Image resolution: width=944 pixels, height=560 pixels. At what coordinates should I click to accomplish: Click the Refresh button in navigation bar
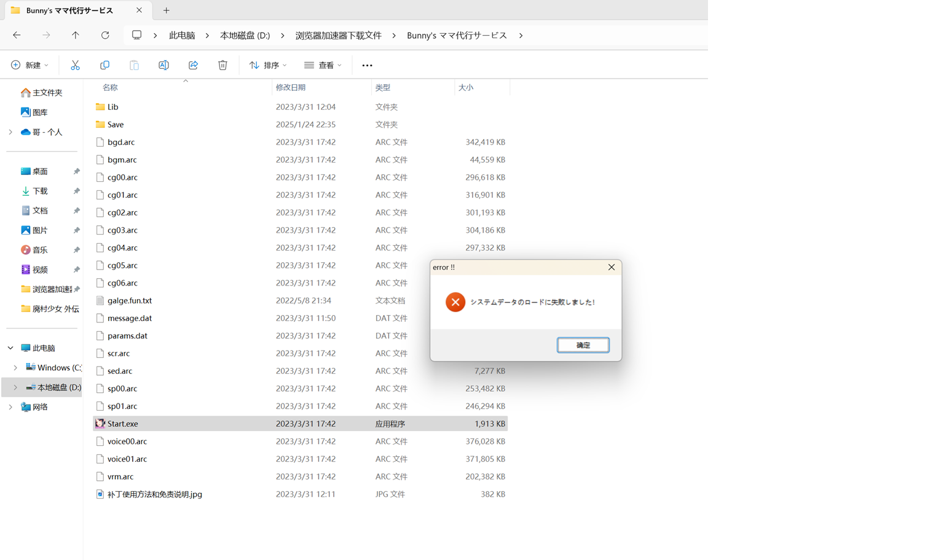(x=105, y=36)
